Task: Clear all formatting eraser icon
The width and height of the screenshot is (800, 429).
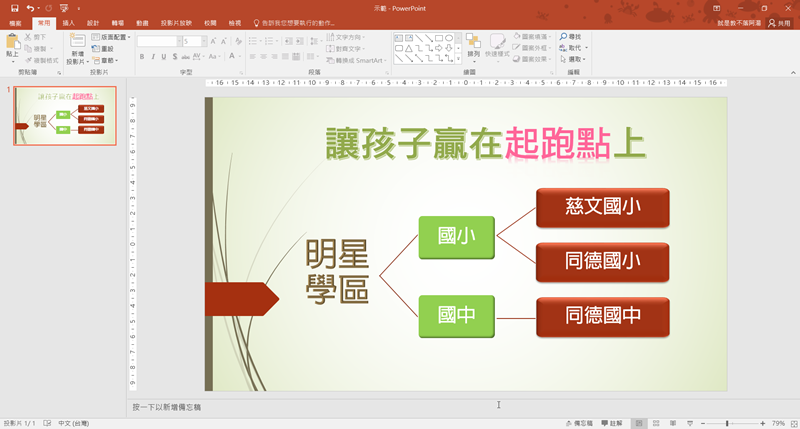Action: 238,41
